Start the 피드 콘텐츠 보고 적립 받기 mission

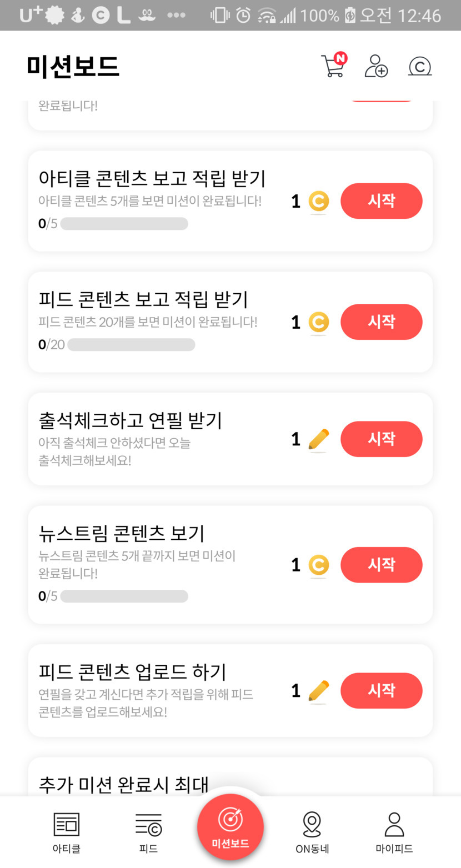click(x=381, y=322)
